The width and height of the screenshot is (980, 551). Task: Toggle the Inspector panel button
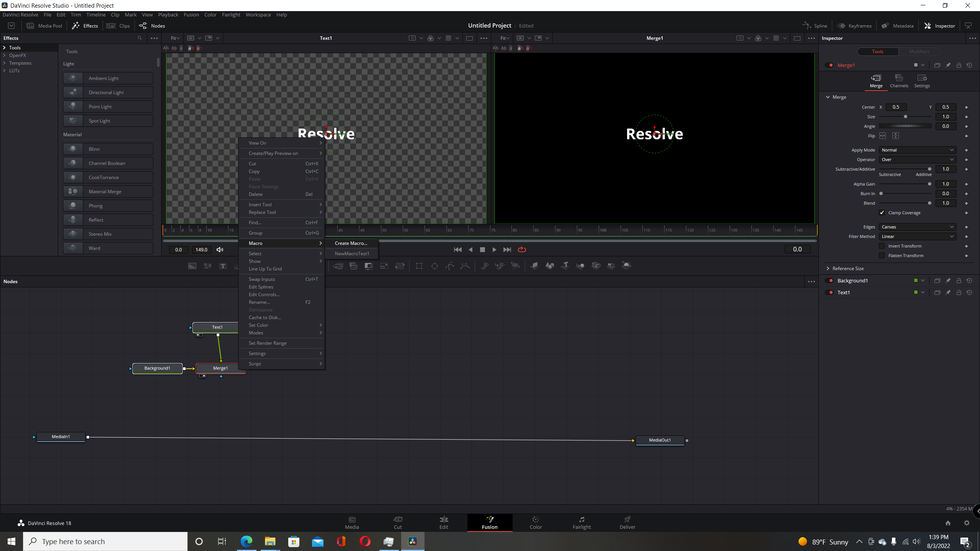coord(940,26)
